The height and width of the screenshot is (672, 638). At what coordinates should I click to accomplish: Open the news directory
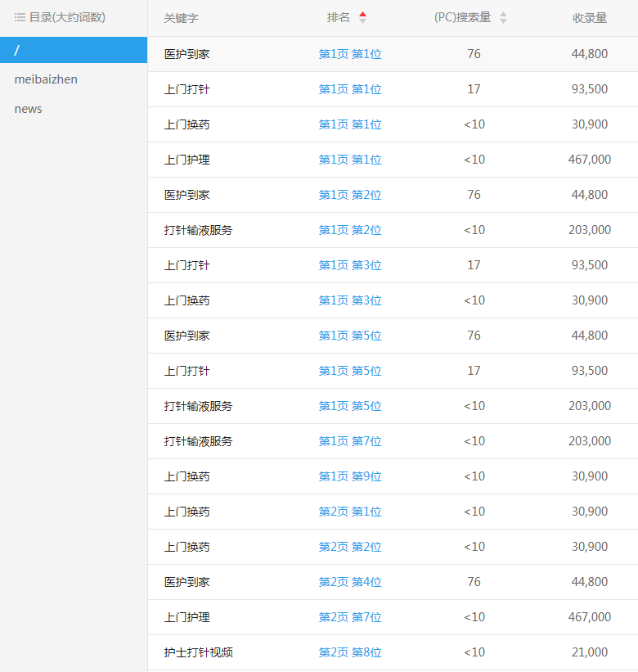pyautogui.click(x=29, y=109)
